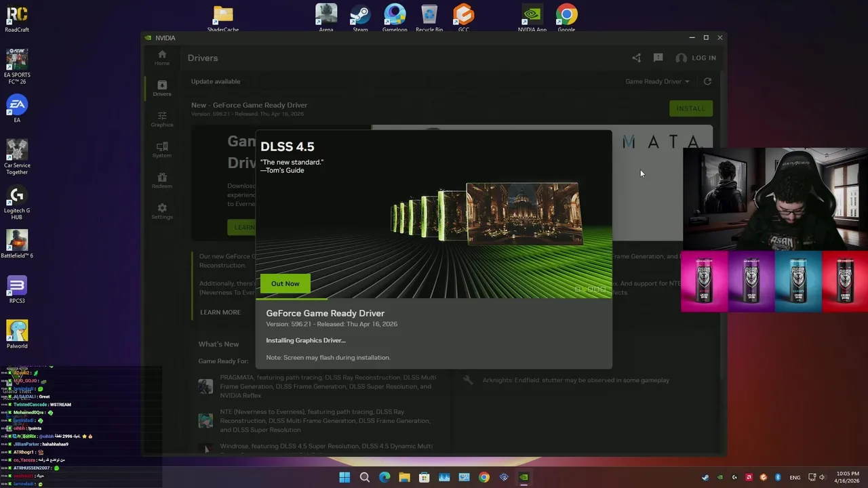Open the Arena desktop shortcut

click(x=326, y=18)
